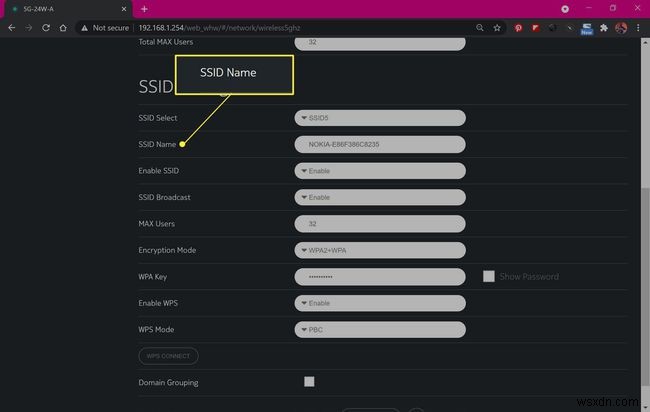Open the Chrome profile avatar
Image resolution: width=650 pixels, height=412 pixels.
coord(621,28)
